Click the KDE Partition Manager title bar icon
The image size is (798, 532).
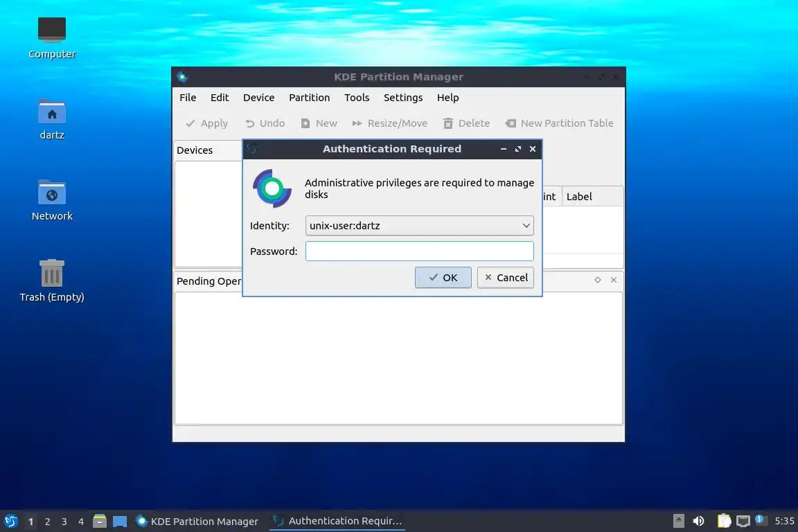[182, 77]
